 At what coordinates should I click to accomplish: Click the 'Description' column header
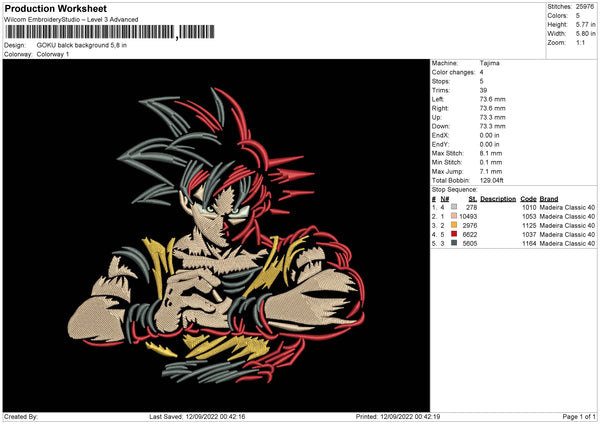click(498, 199)
